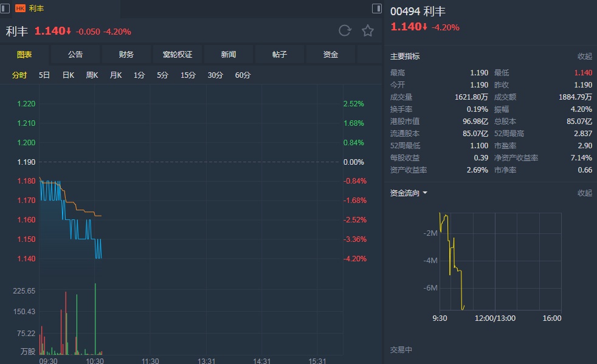Image resolution: width=597 pixels, height=364 pixels.
Task: Select the 周K chart period
Action: [92, 75]
